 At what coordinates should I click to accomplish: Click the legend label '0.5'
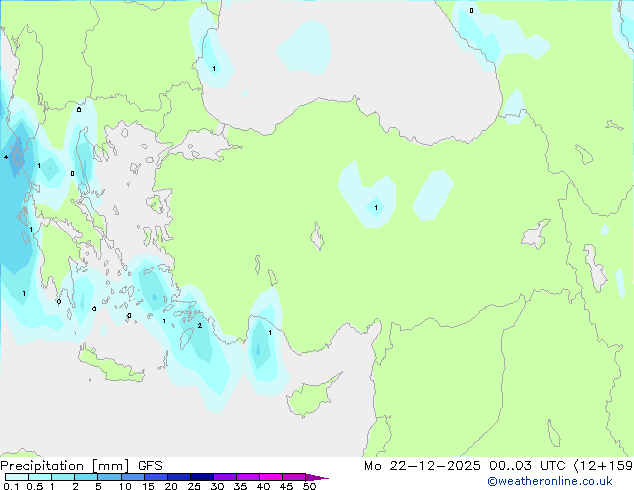click(34, 486)
